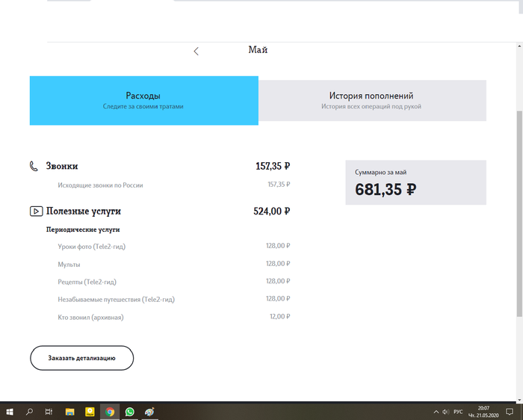
Task: Click the phone icon next to Звонки
Action: [x=34, y=166]
